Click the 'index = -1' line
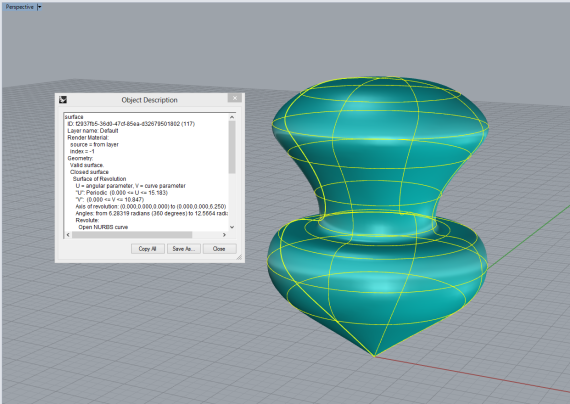The height and width of the screenshot is (404, 570). 82,151
